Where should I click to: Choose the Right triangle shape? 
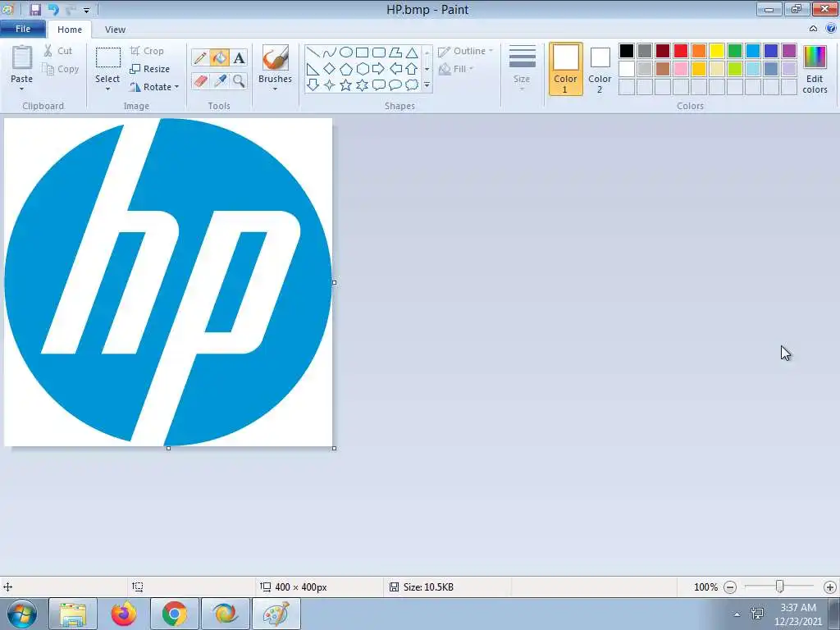tap(313, 69)
